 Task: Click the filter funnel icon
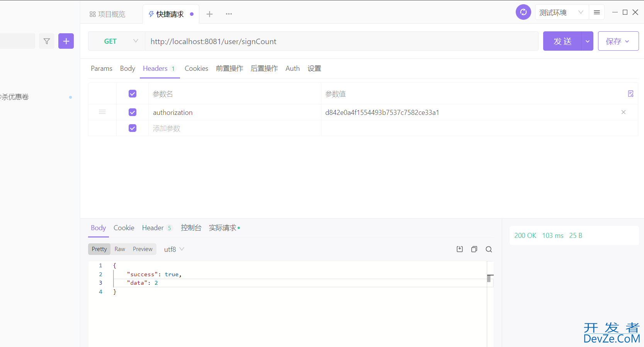click(x=47, y=41)
